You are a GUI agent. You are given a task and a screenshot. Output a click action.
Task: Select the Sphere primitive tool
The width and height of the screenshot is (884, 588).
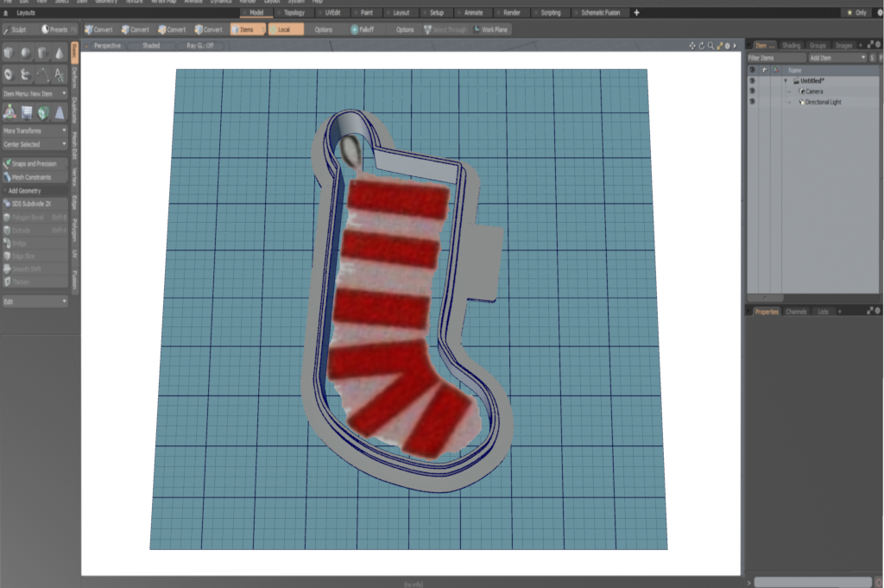click(x=26, y=54)
